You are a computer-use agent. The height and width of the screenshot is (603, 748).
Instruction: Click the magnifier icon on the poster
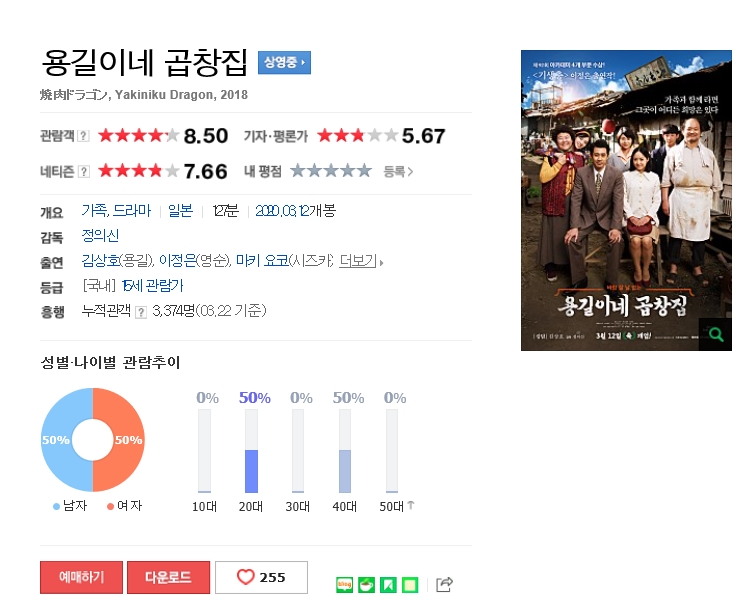pos(716,334)
